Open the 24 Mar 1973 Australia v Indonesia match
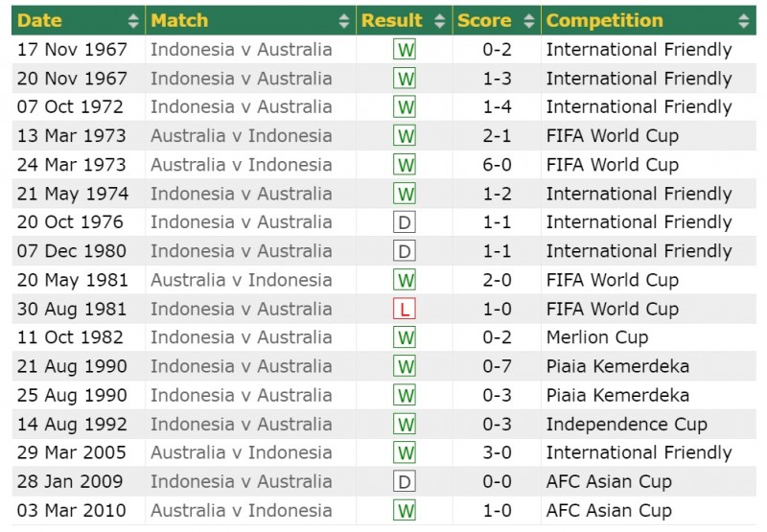This screenshot has height=532, width=767. 241,165
